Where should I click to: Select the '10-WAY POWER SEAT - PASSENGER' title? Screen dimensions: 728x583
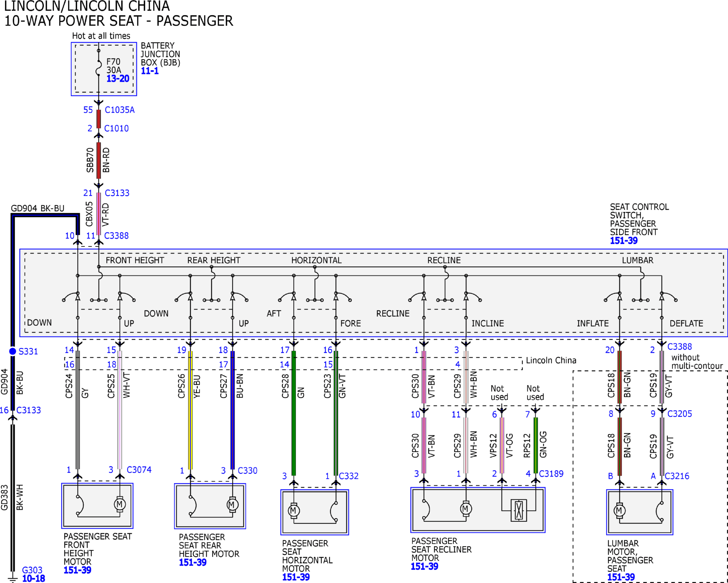119,21
